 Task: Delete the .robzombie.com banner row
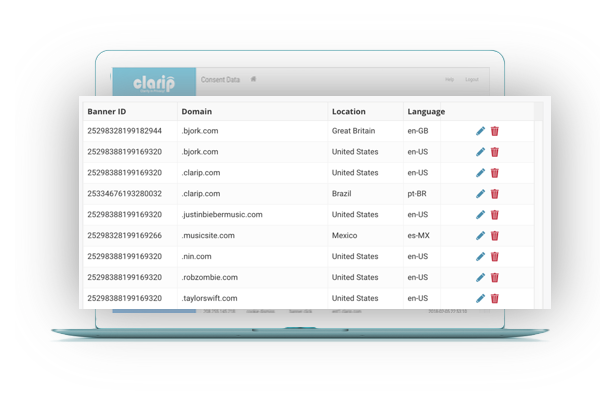pos(495,277)
